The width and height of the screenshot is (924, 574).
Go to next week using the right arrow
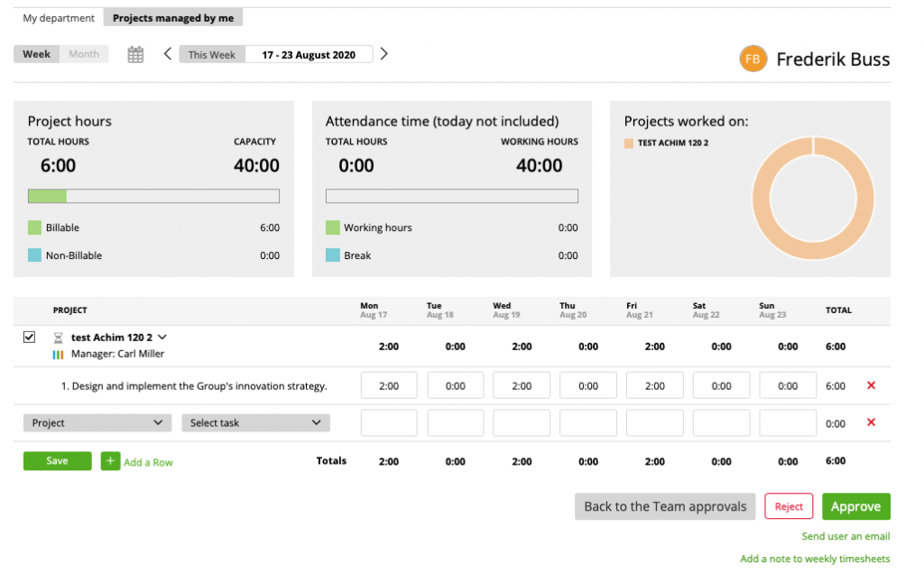tap(383, 53)
